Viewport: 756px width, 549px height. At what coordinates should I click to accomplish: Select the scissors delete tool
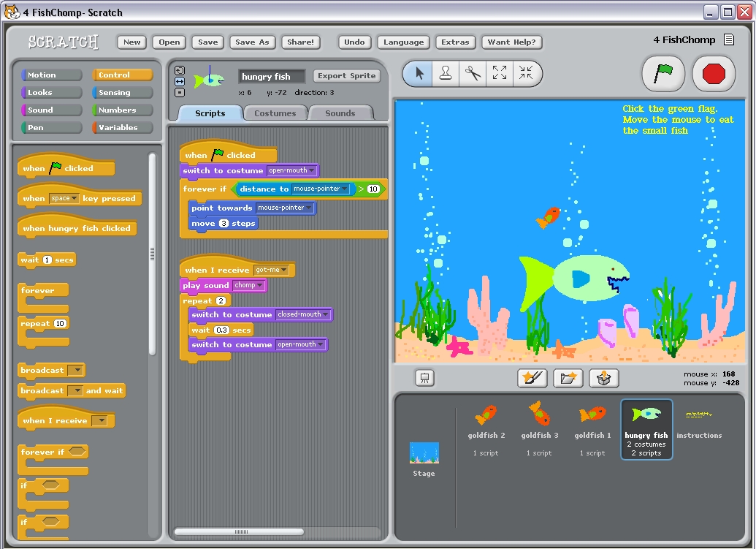pos(473,75)
